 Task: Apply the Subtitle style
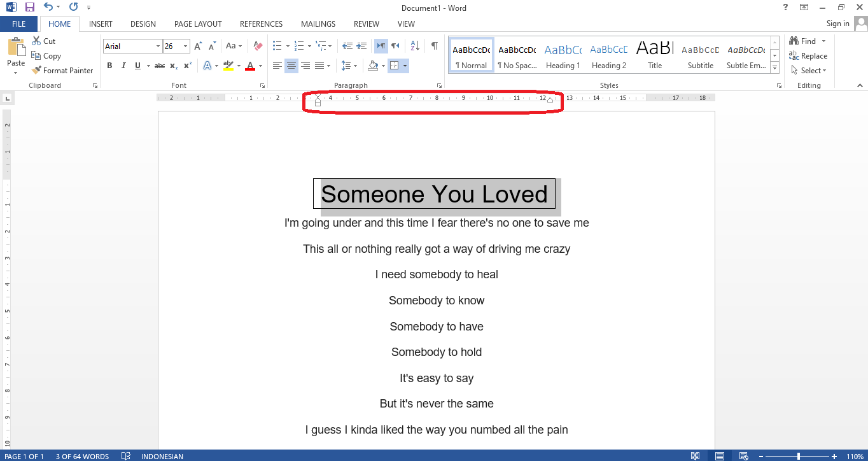[x=701, y=55]
